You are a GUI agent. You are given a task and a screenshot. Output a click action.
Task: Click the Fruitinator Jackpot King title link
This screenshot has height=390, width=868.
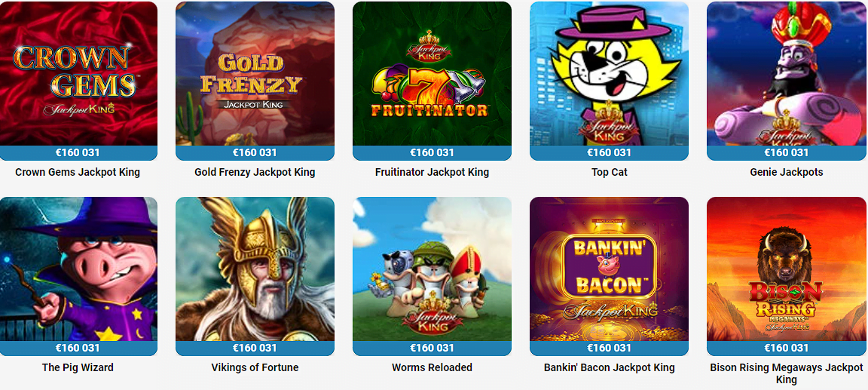pos(432,172)
